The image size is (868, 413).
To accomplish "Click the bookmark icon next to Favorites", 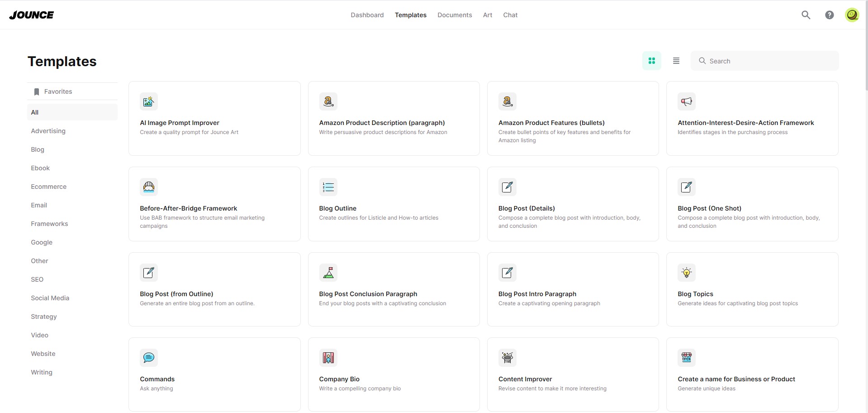I will pos(37,92).
